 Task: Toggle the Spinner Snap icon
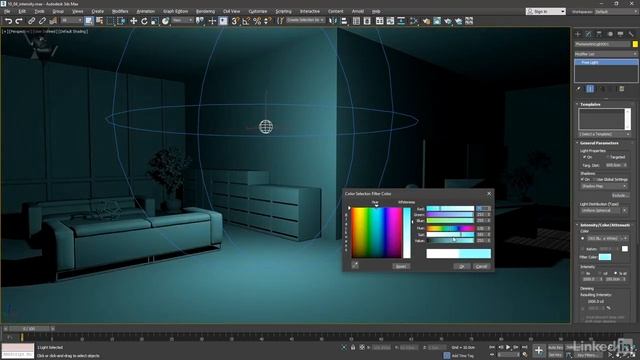tap(268, 21)
